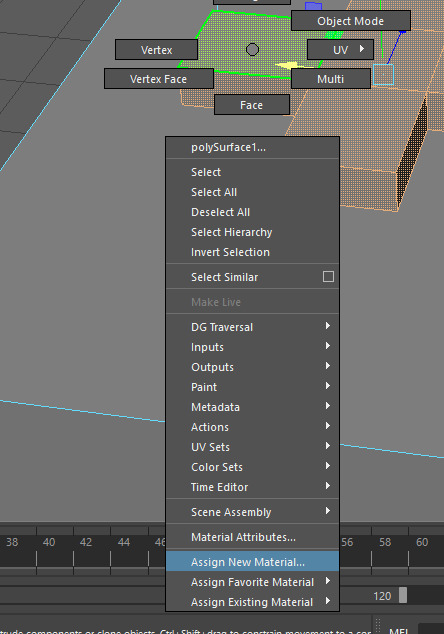
Task: Expand Assign Existing Material submenu
Action: [x=252, y=602]
